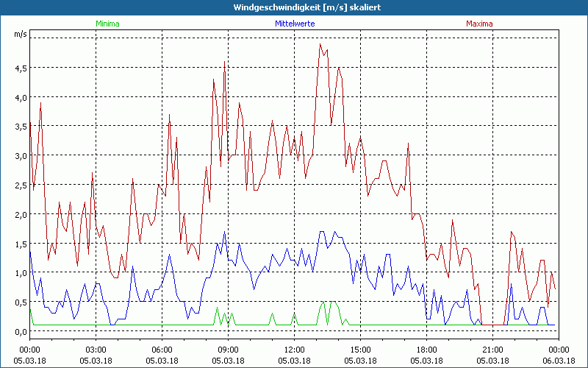588x368 pixels.
Task: Click the 06.03.18 date label
Action: coord(559,360)
